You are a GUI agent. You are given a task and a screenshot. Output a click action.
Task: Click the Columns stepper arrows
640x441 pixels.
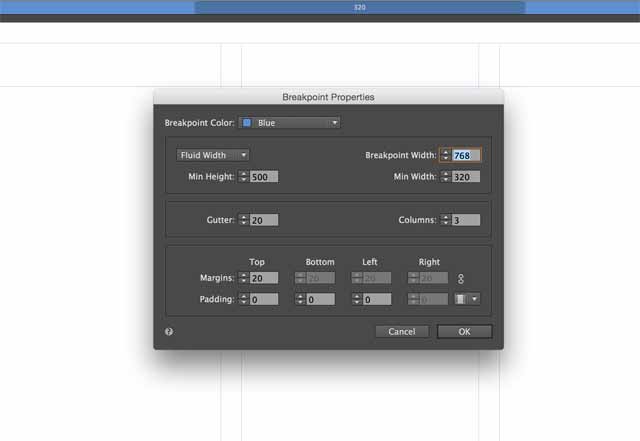[445, 220]
